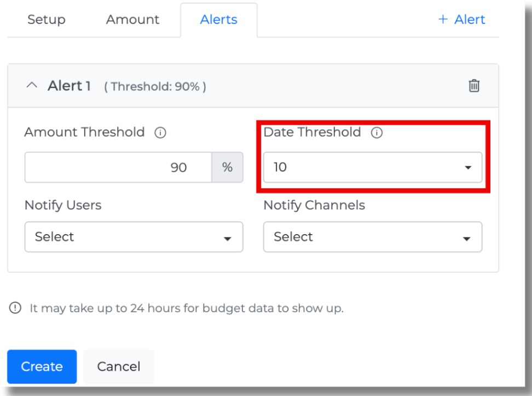Screen dimensions: 532x396
Task: Click the Date Threshold info icon
Action: point(377,133)
